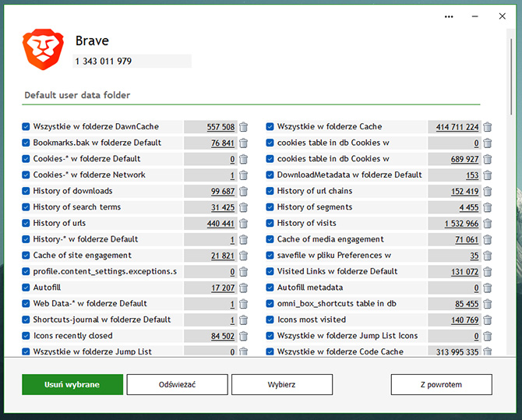The width and height of the screenshot is (522, 420).
Task: Toggle Bookmarks.bak w folderze Default checkbox
Action: 26,143
